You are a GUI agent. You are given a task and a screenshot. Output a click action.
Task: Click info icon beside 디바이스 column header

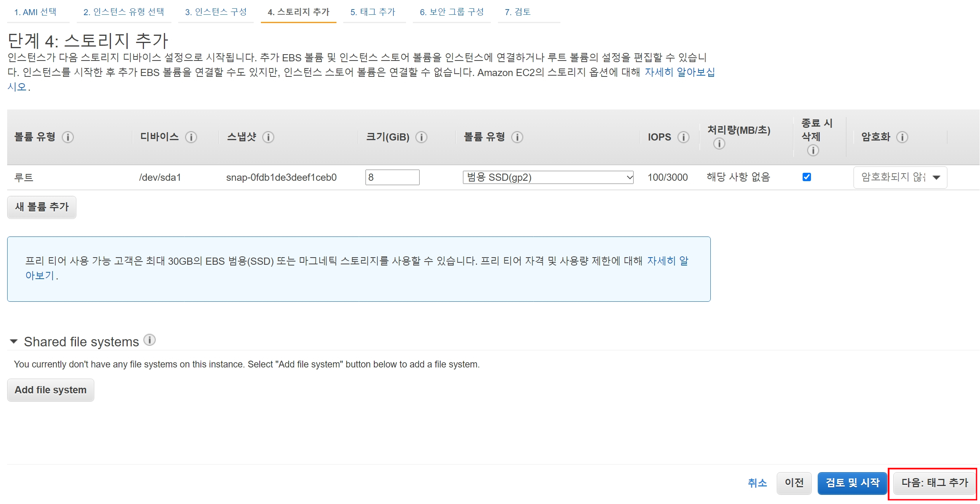click(191, 137)
